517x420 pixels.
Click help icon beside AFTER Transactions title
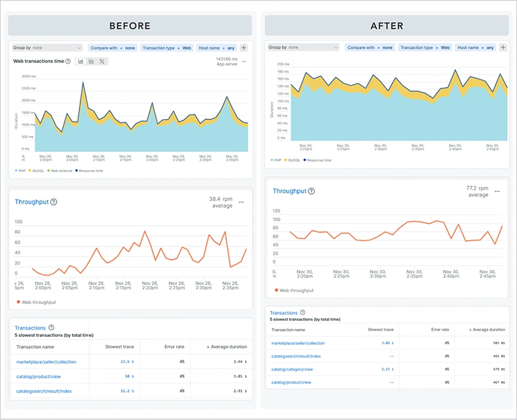point(303,312)
